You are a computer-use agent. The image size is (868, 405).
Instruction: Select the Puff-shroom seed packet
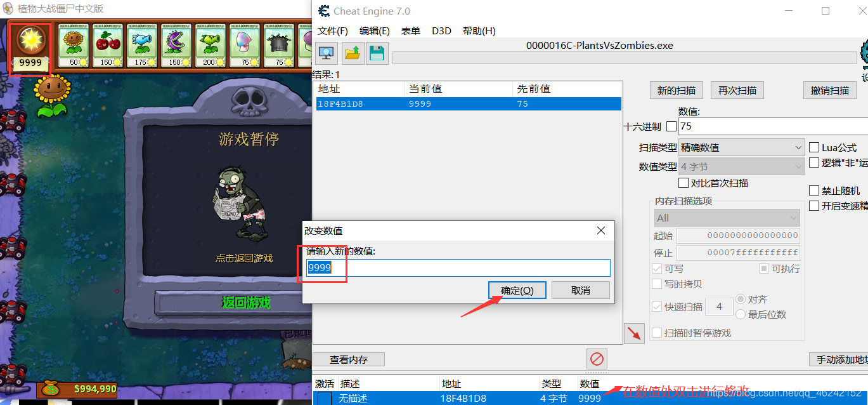(244, 46)
